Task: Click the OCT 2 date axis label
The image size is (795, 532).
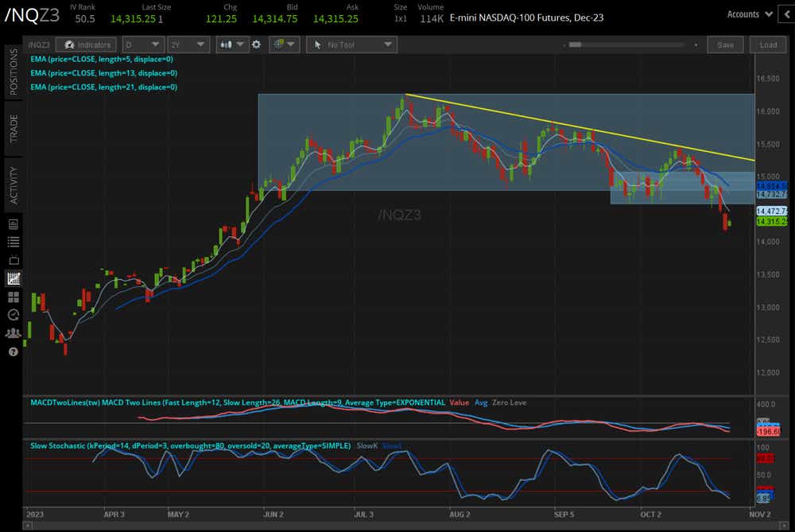Action: pos(650,515)
